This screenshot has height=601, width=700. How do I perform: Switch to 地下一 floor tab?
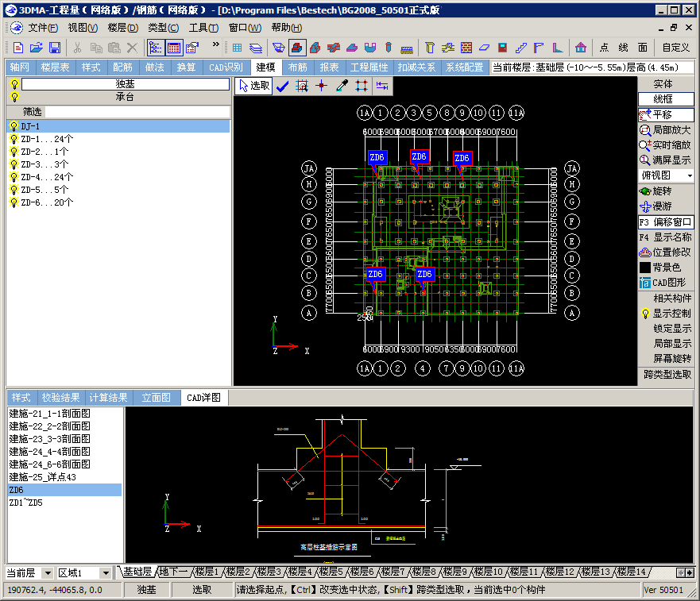point(173,572)
